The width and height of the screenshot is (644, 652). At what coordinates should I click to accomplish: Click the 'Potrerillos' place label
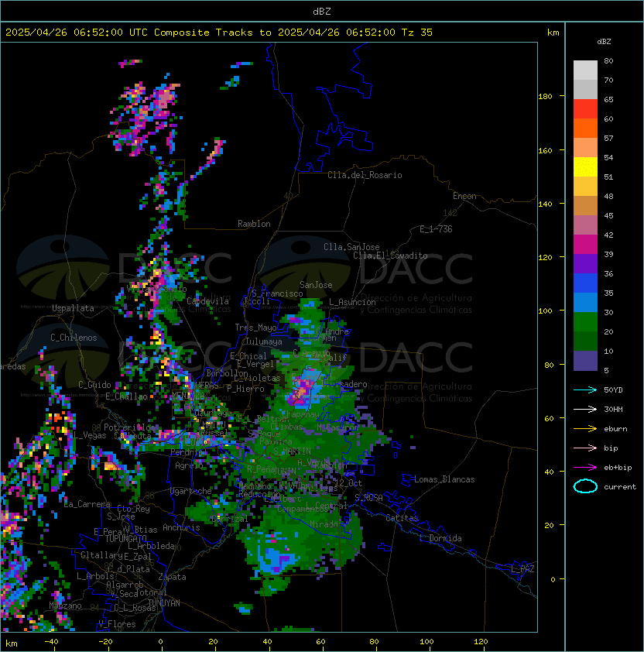coord(130,427)
